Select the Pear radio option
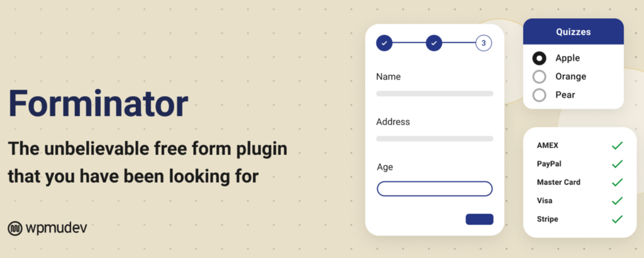This screenshot has width=644, height=258. [x=539, y=95]
